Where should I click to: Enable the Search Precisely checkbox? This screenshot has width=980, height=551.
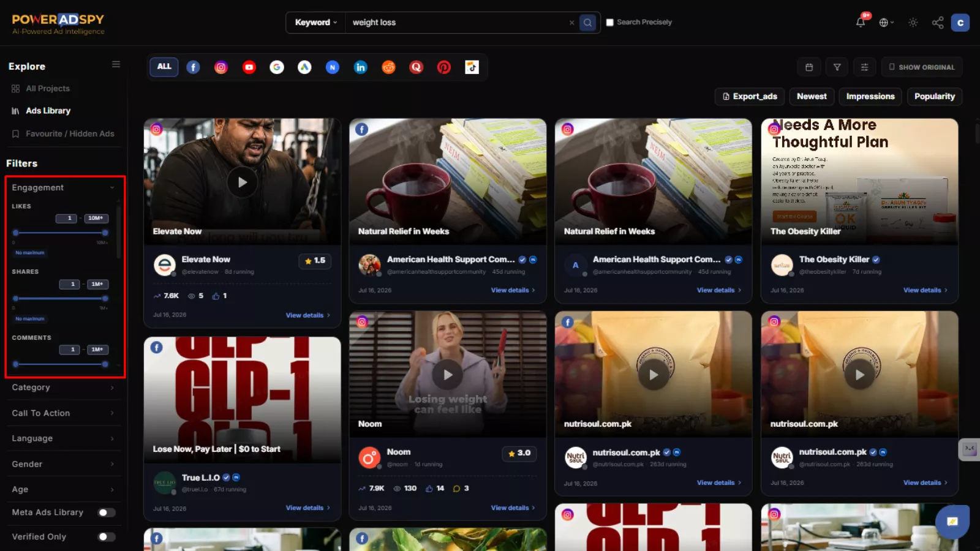pos(610,23)
